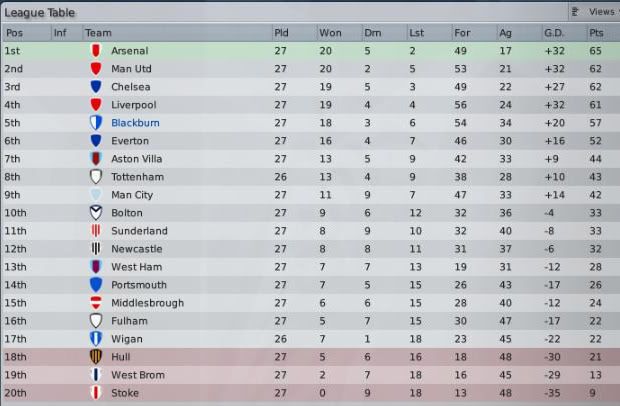Image resolution: width=620 pixels, height=406 pixels.
Task: Click the Blackburn shield badge icon
Action: (x=96, y=123)
